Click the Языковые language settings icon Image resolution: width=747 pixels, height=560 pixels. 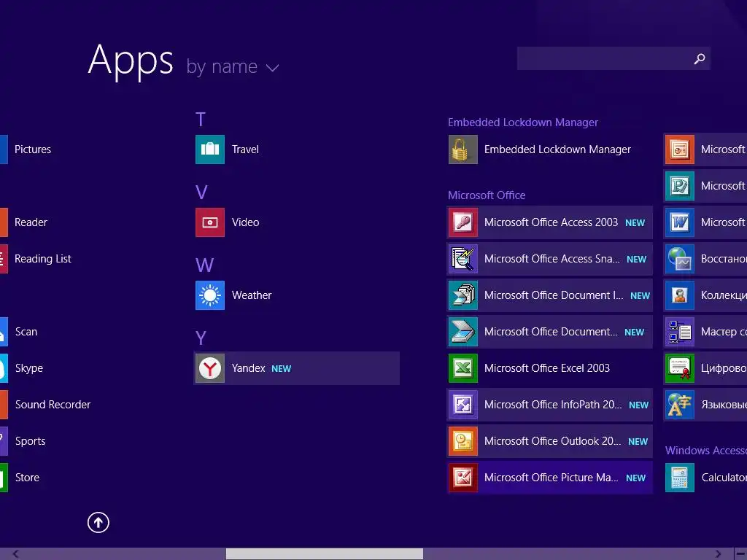coord(679,405)
